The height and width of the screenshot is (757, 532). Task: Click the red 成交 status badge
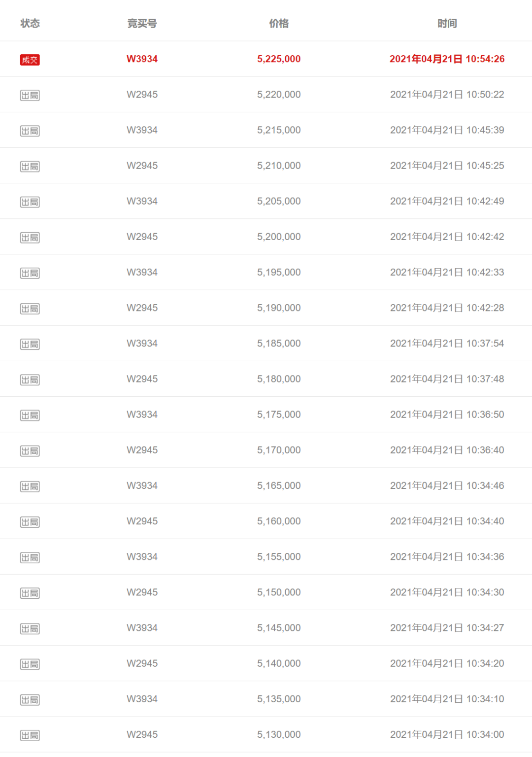click(30, 60)
